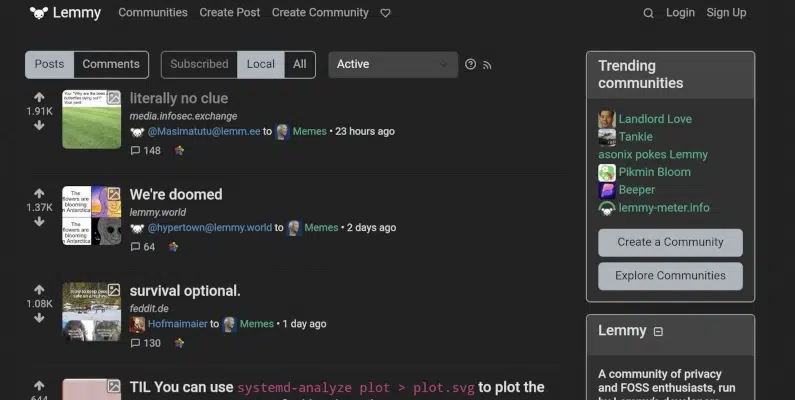Click the Sign Up link
Screen dimensions: 795x400
tap(726, 13)
